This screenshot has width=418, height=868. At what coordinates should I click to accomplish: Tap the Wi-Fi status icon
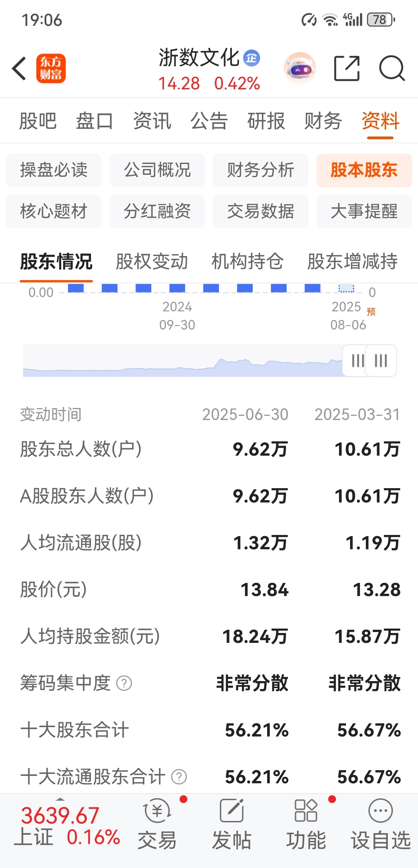coord(331,19)
